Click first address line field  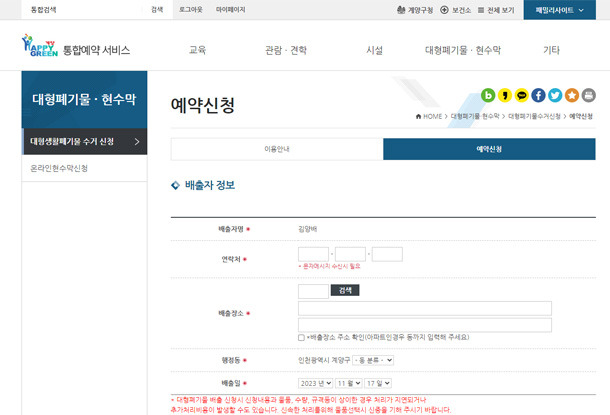425,308
